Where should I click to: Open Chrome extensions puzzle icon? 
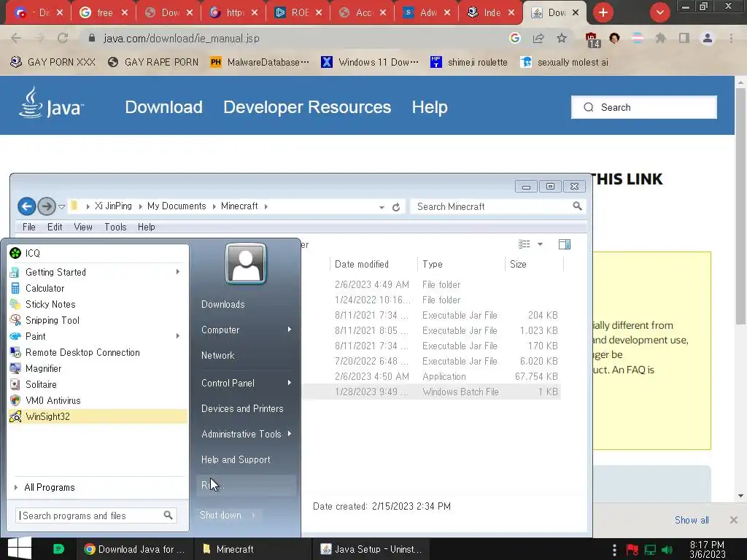tap(660, 38)
